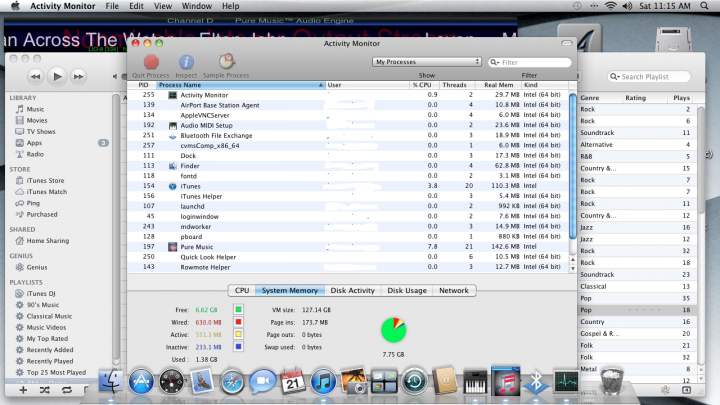
Task: Switch to the Disk Usage tab
Action: pyautogui.click(x=407, y=290)
